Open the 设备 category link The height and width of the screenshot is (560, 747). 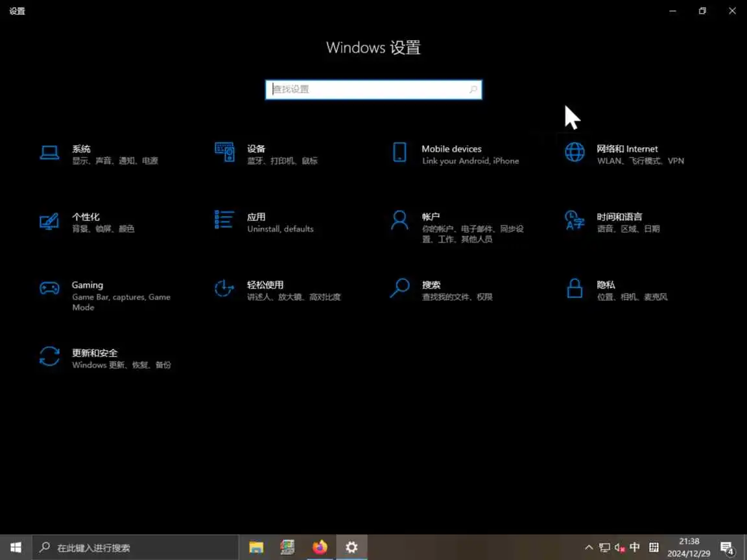tap(256, 149)
